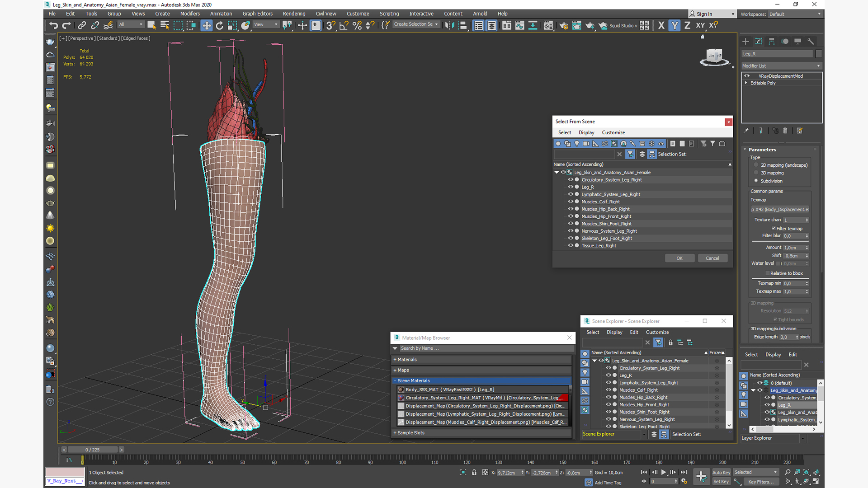The width and height of the screenshot is (868, 488).
Task: Select the Select and Rotate tool
Action: [220, 25]
